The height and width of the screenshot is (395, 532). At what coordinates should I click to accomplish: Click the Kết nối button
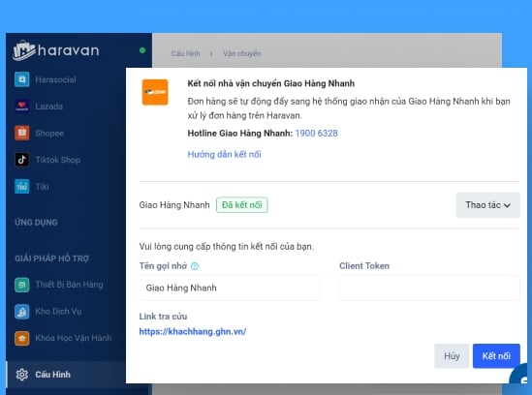pyautogui.click(x=496, y=356)
